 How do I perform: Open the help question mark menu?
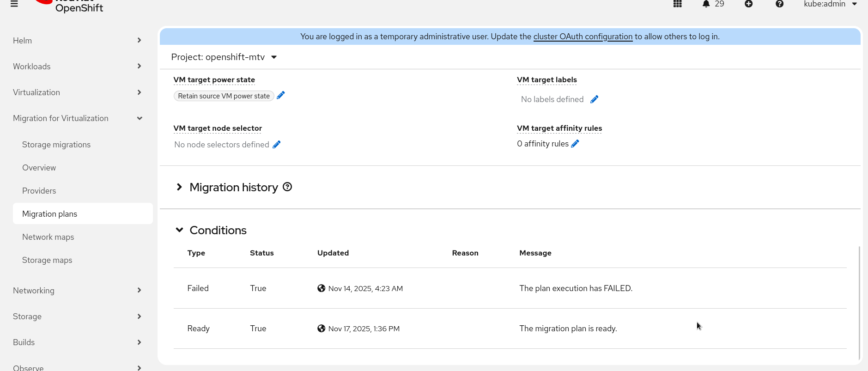(x=779, y=4)
